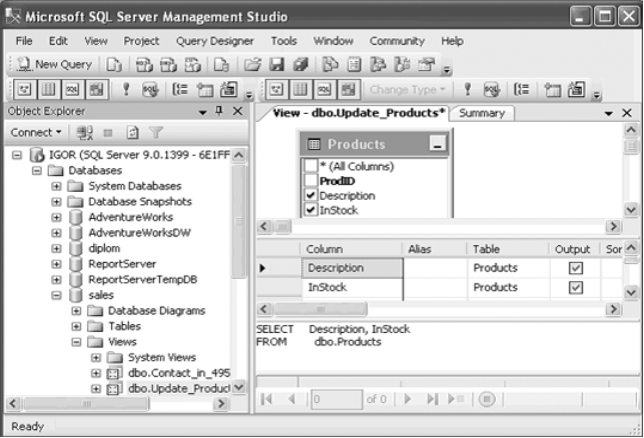
Task: Collapse the Views folder
Action: click(x=76, y=342)
